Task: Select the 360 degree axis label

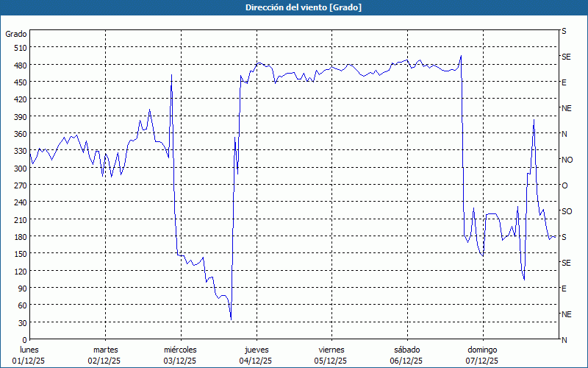Action: [18, 133]
